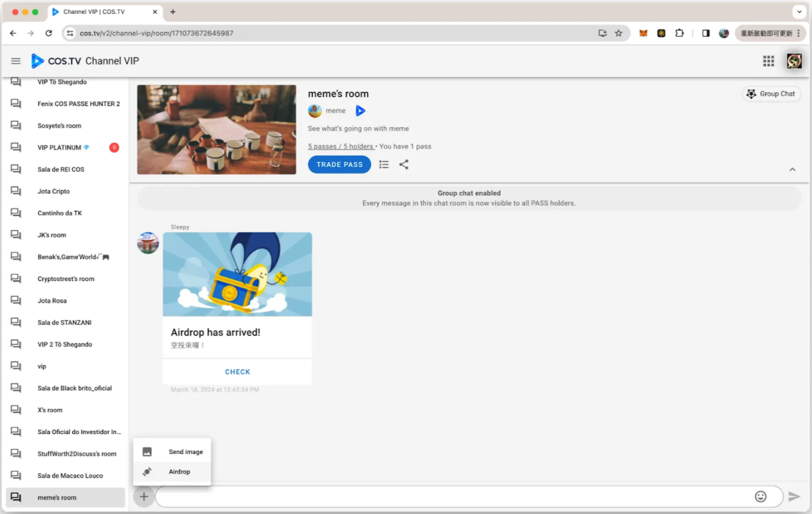Open Jota Cripto room
This screenshot has width=812, height=514.
[65, 191]
